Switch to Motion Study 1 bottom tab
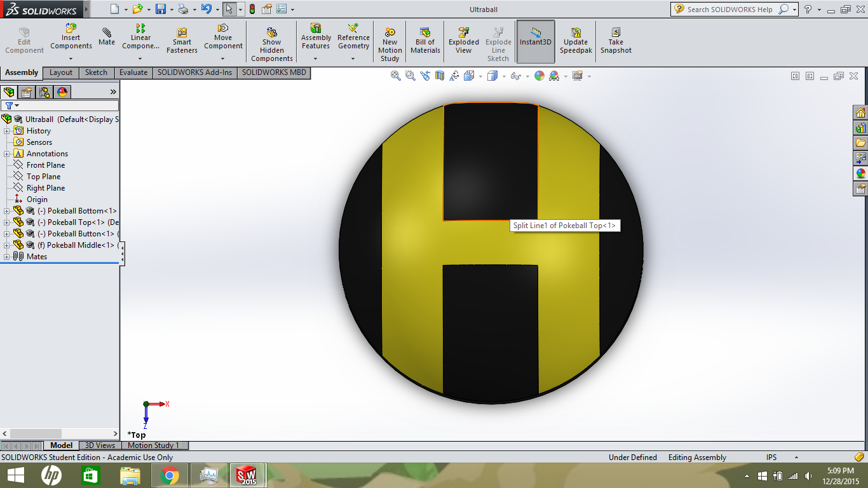Image resolution: width=868 pixels, height=488 pixels. coord(154,445)
